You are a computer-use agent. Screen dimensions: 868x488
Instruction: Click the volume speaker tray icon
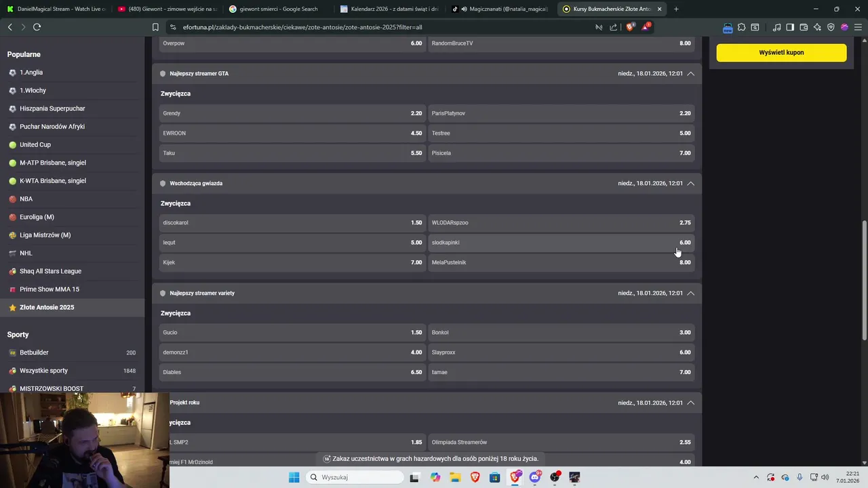point(825,477)
